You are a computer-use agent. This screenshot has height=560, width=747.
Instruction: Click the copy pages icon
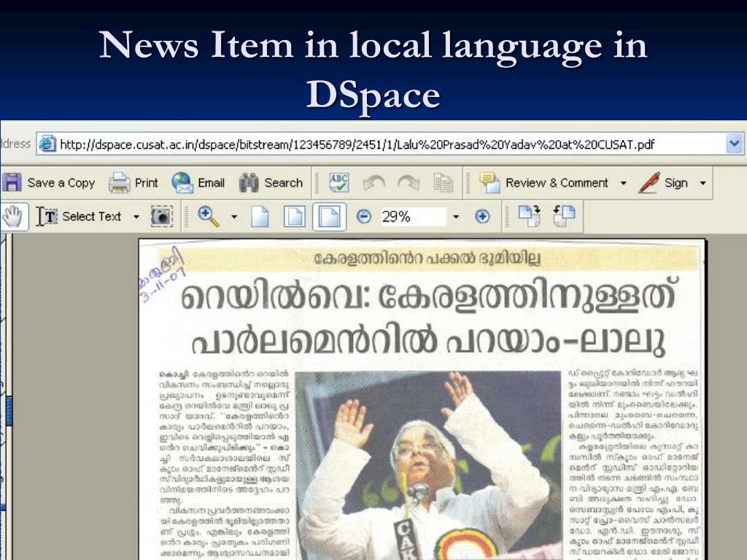click(444, 183)
